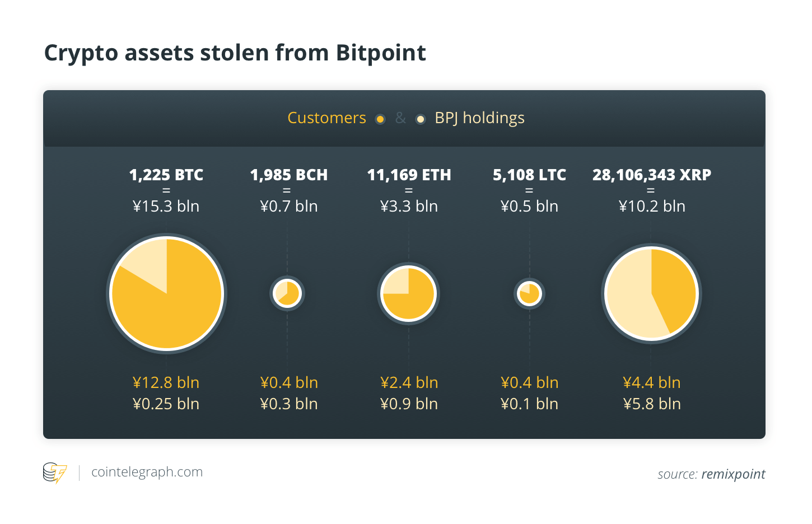Click the Customers legend label
This screenshot has height=524, width=812.
point(326,118)
